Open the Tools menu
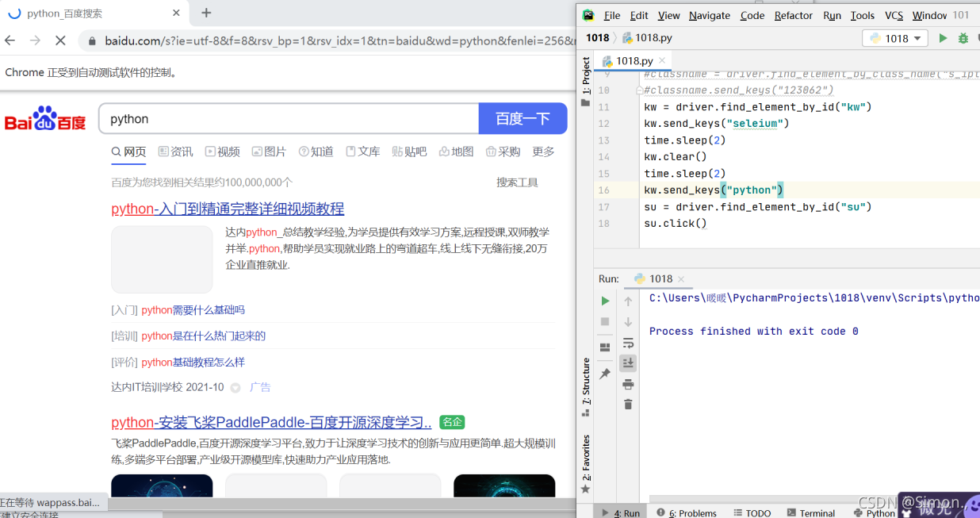Screen dimensions: 980x518 863,15
